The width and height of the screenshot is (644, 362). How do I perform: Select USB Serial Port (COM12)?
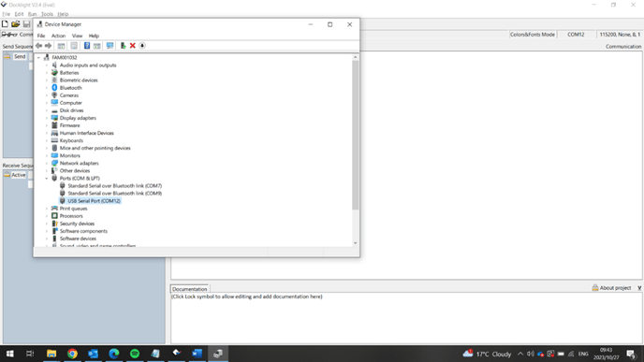point(94,201)
